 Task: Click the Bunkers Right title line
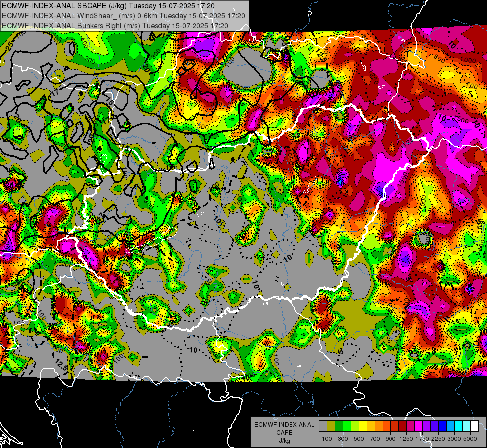115,26
